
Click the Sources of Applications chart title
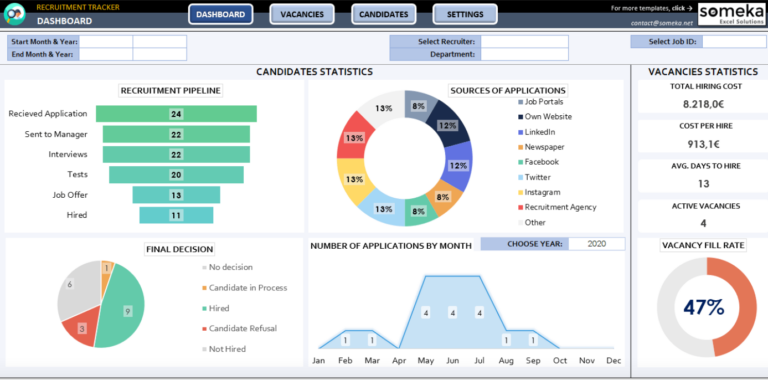pyautogui.click(x=508, y=91)
